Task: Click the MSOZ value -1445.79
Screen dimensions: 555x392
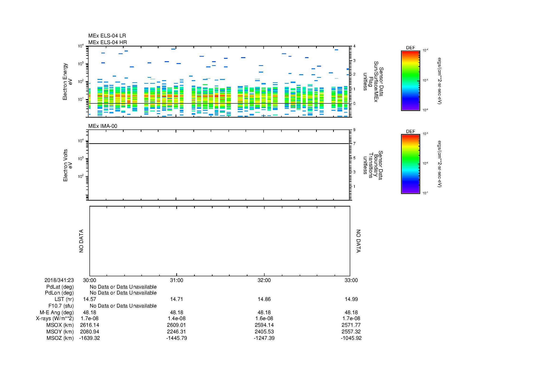Action: click(x=177, y=338)
